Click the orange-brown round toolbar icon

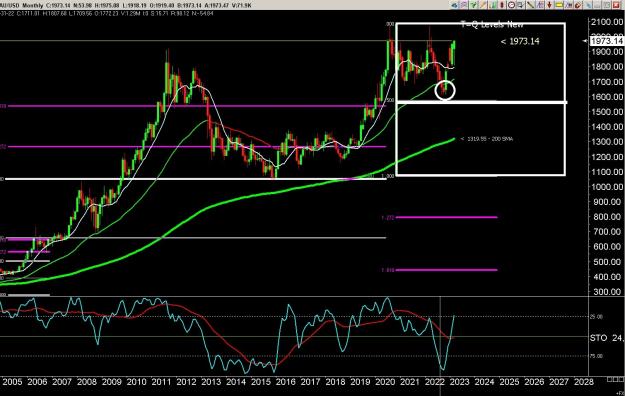pyautogui.click(x=578, y=5)
